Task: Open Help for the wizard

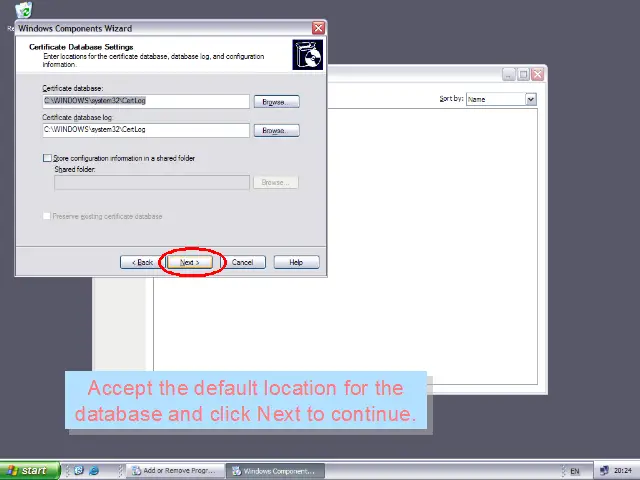Action: click(296, 262)
